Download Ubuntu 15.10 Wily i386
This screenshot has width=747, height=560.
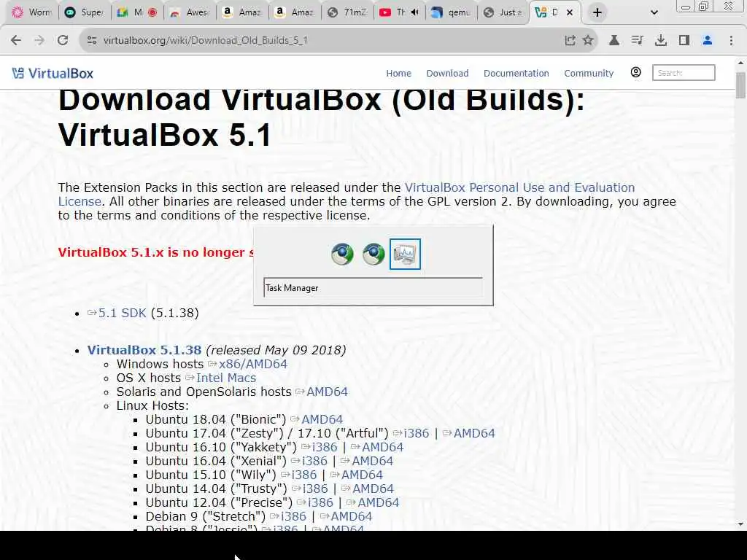[x=298, y=475]
